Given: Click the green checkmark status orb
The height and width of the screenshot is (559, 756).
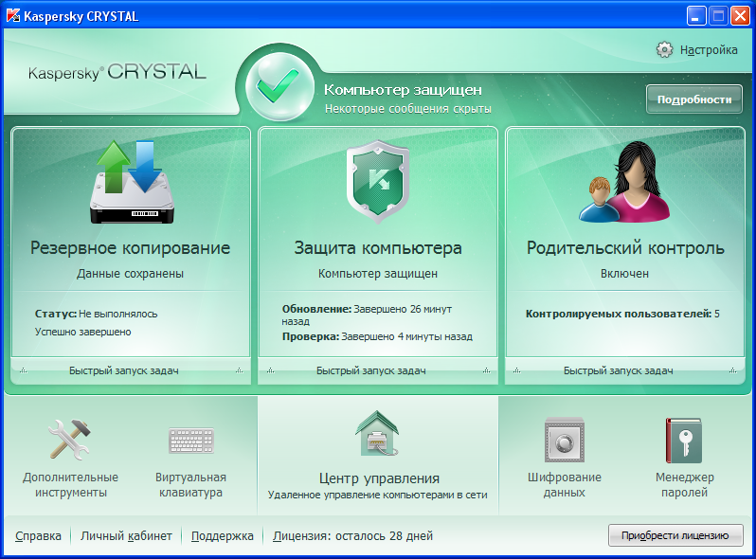Looking at the screenshot, I should tap(279, 86).
